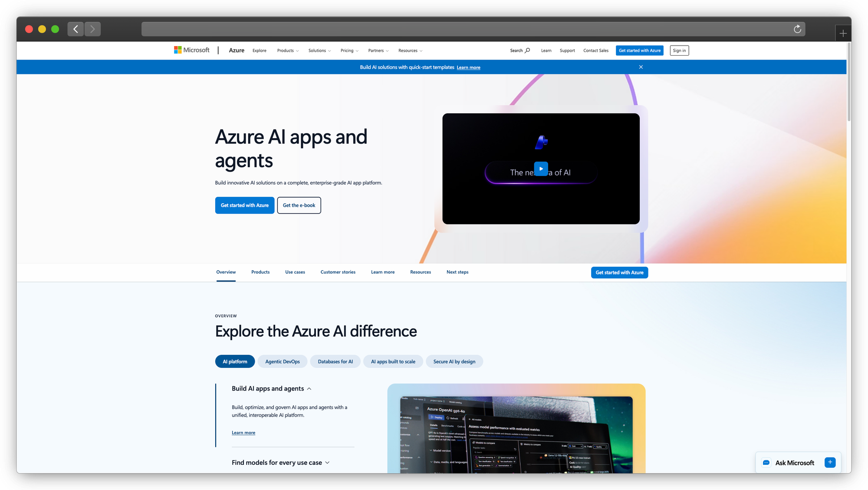Open the Products dropdown in top navigation

288,50
